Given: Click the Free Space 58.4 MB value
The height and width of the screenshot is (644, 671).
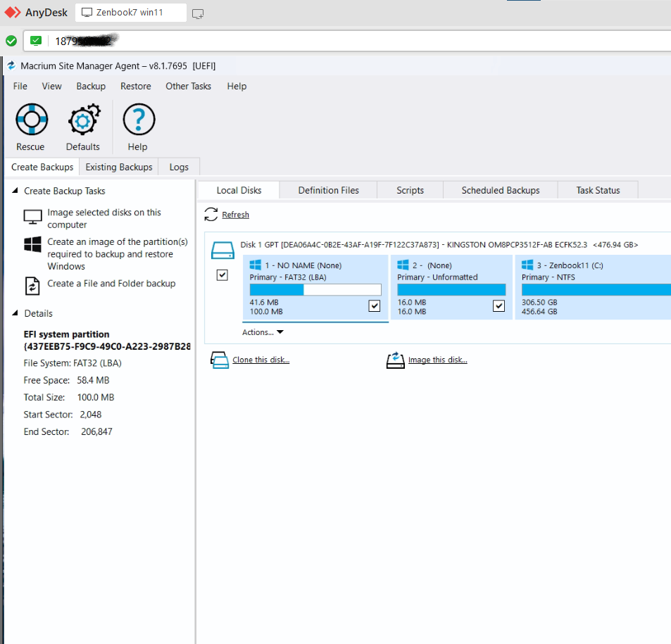Looking at the screenshot, I should [x=93, y=380].
